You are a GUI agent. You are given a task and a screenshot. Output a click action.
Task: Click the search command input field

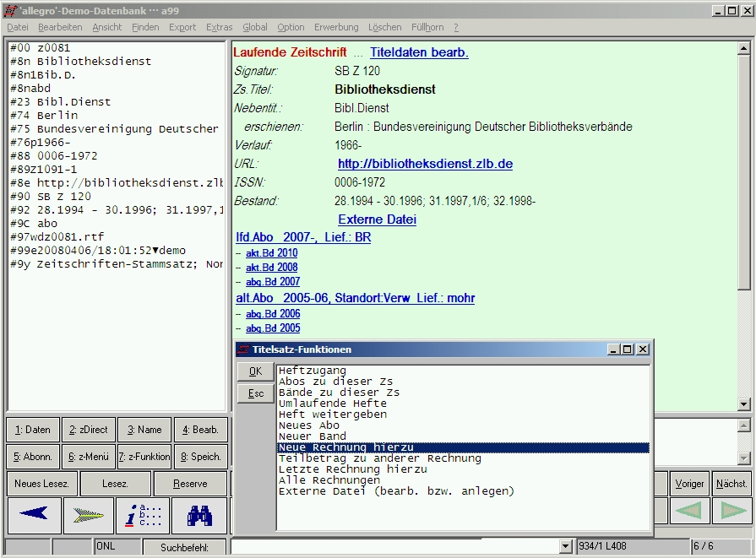395,546
